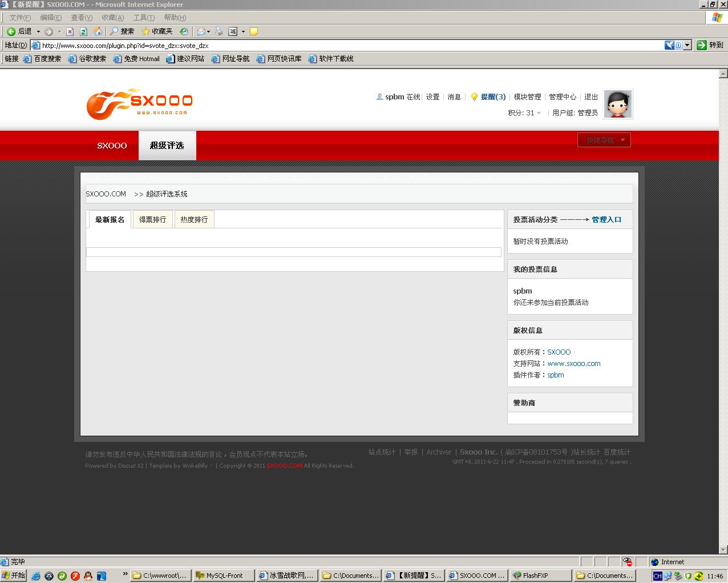Click the History toolbar icon
The image size is (728, 583).
(x=184, y=31)
